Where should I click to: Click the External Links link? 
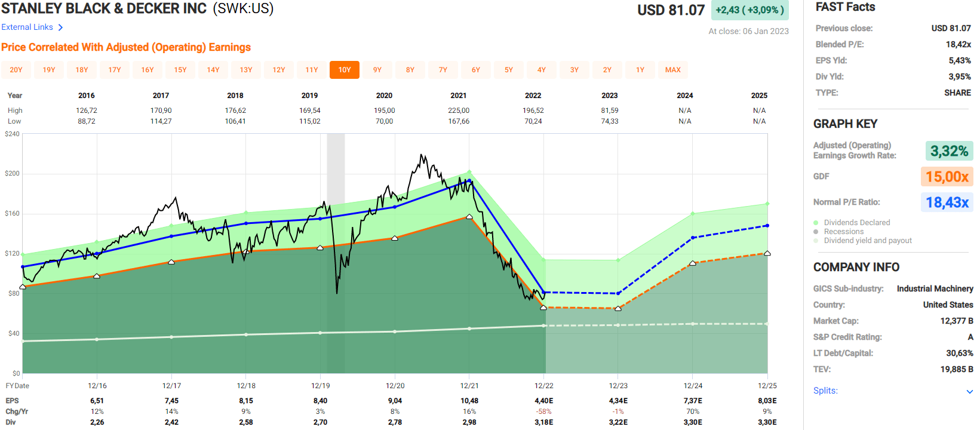click(x=27, y=27)
